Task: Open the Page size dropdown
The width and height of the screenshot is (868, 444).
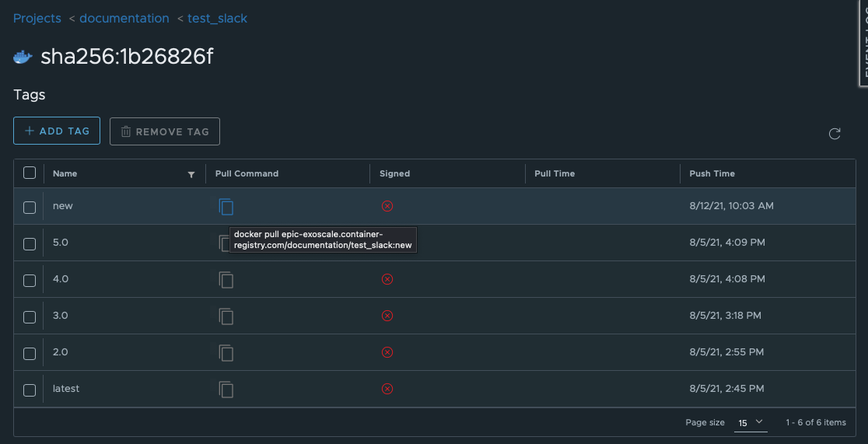Action: click(x=751, y=422)
